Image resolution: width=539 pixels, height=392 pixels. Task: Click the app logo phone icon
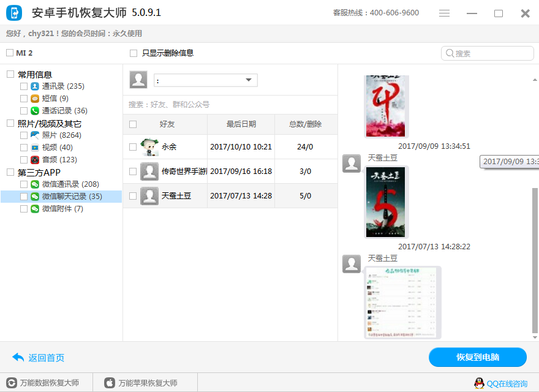tap(14, 13)
